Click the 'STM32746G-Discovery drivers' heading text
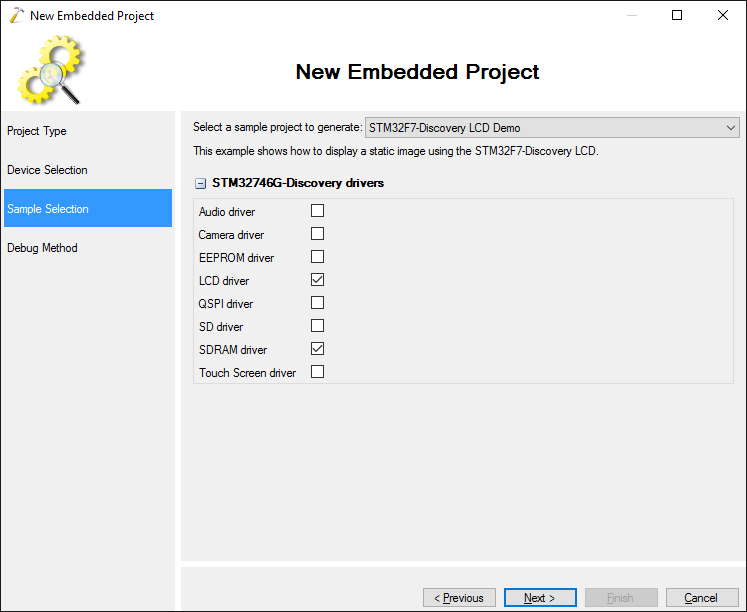 coord(298,183)
